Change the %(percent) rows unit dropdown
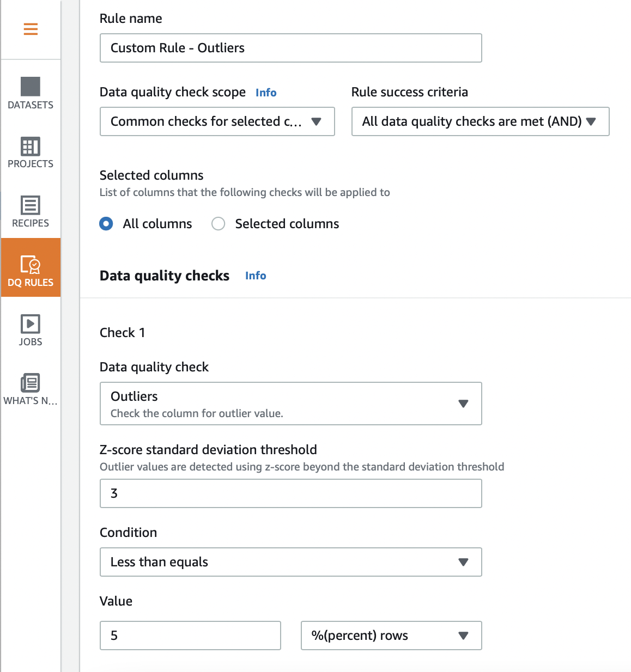The width and height of the screenshot is (631, 672). [391, 636]
